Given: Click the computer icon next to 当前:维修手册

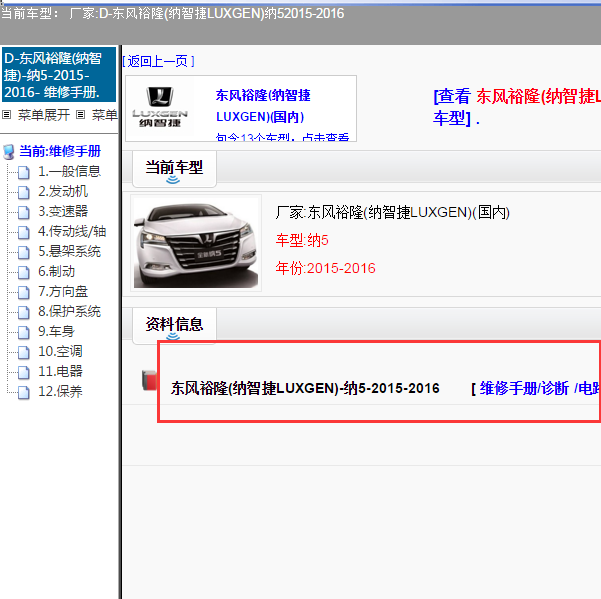Looking at the screenshot, I should [8, 152].
